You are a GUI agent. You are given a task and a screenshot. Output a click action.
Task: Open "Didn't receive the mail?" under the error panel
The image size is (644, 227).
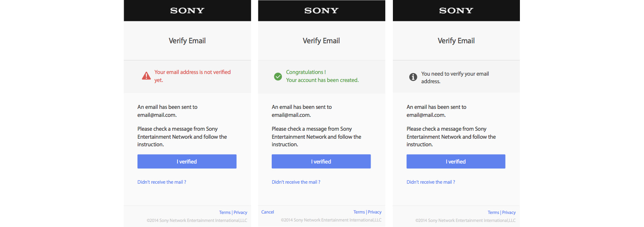pyautogui.click(x=162, y=182)
